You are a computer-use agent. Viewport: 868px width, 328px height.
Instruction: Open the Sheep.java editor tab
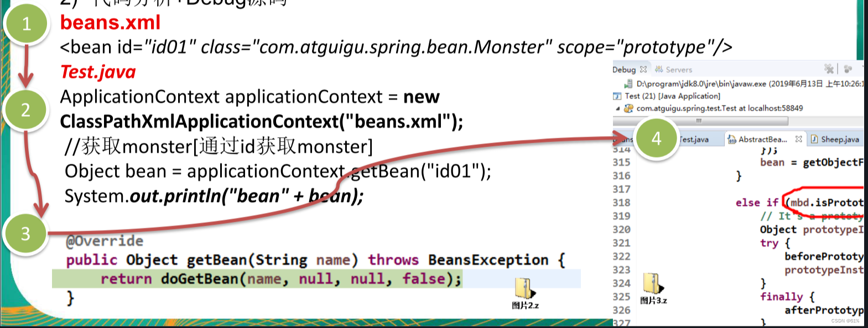[x=840, y=139]
